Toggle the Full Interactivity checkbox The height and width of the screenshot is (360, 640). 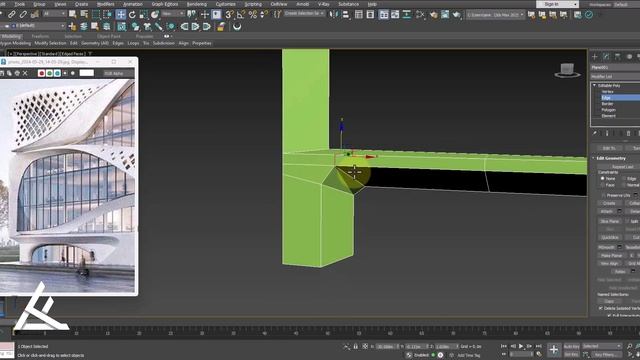[x=609, y=315]
